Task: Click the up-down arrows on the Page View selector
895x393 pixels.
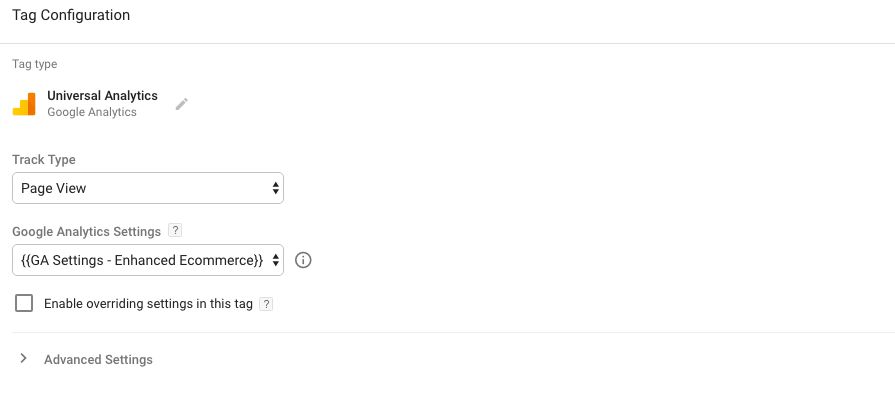Action: (276, 188)
